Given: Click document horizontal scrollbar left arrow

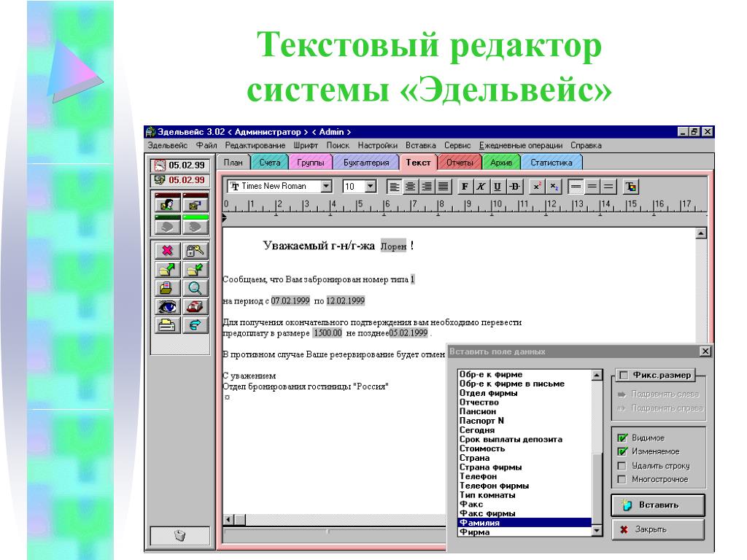Looking at the screenshot, I should (x=228, y=519).
